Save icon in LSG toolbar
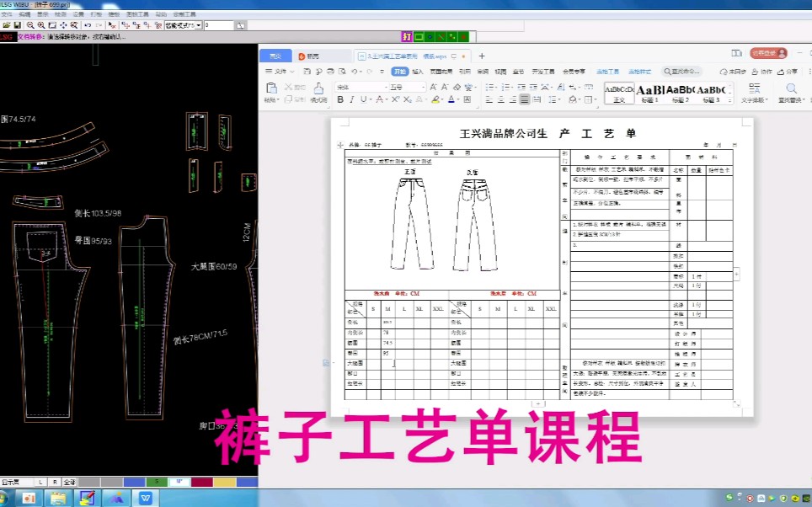 [x=17, y=25]
